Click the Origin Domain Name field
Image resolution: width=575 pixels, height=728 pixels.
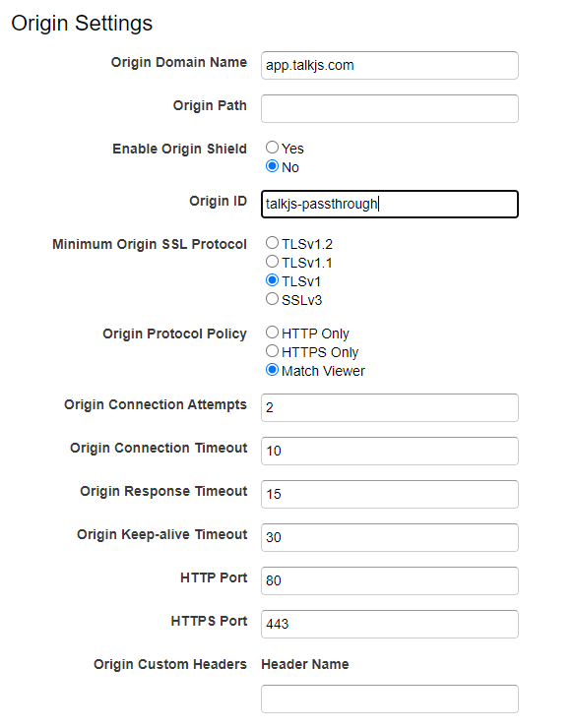[x=390, y=66]
